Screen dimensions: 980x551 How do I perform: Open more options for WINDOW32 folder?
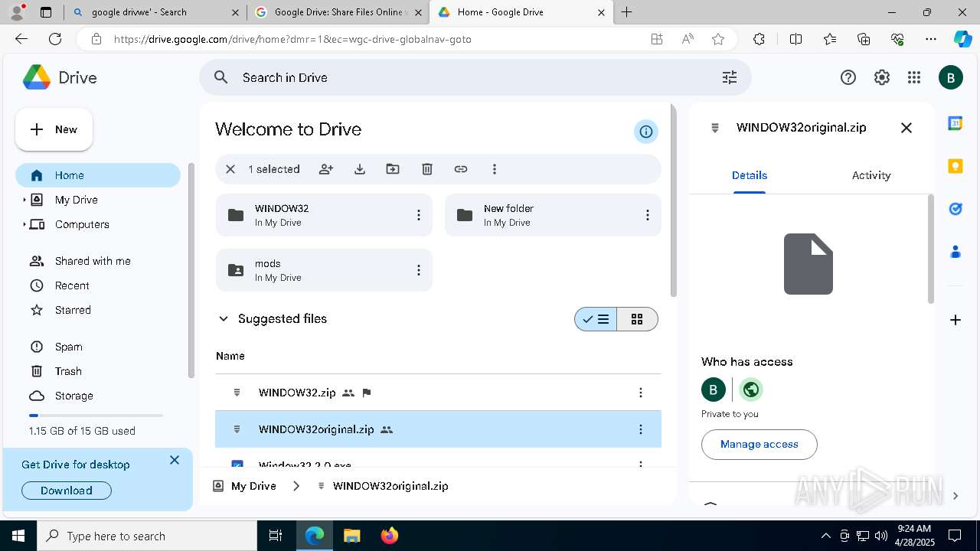click(419, 215)
